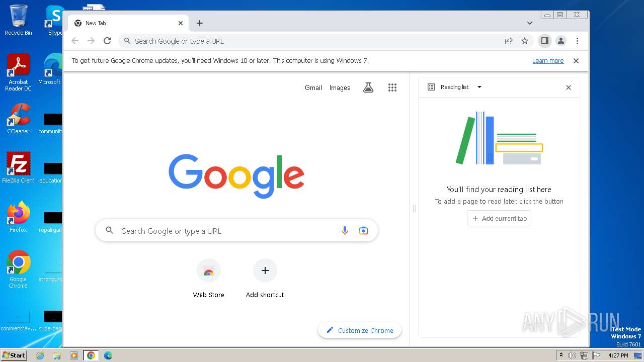Open Internet Explorer in the taskbar
The width and height of the screenshot is (644, 362).
coord(40,355)
